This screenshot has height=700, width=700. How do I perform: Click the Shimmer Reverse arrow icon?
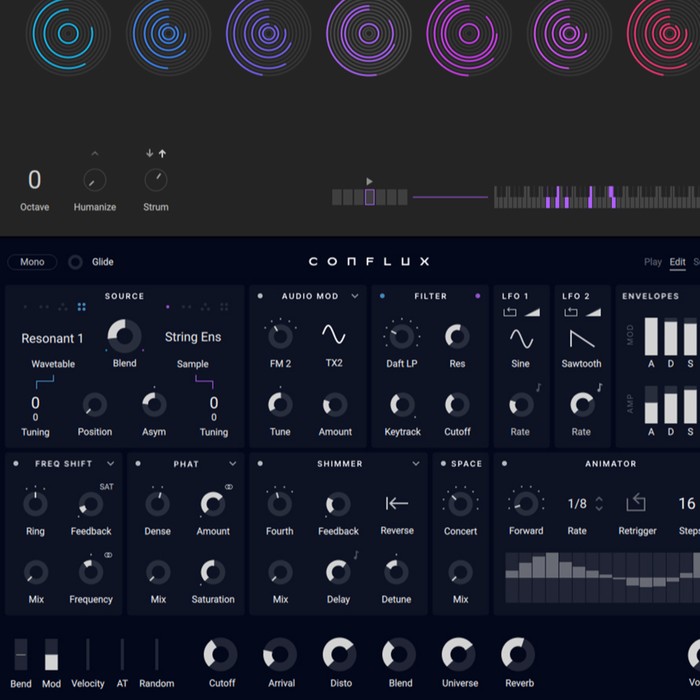click(396, 504)
